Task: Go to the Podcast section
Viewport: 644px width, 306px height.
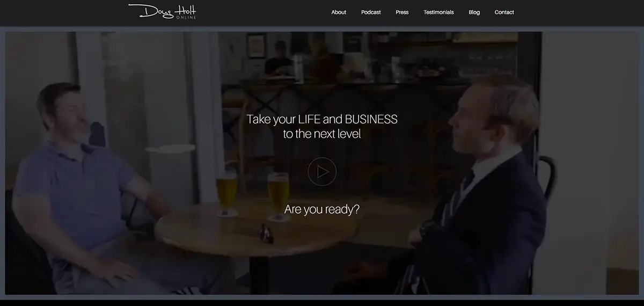Action: pos(371,12)
